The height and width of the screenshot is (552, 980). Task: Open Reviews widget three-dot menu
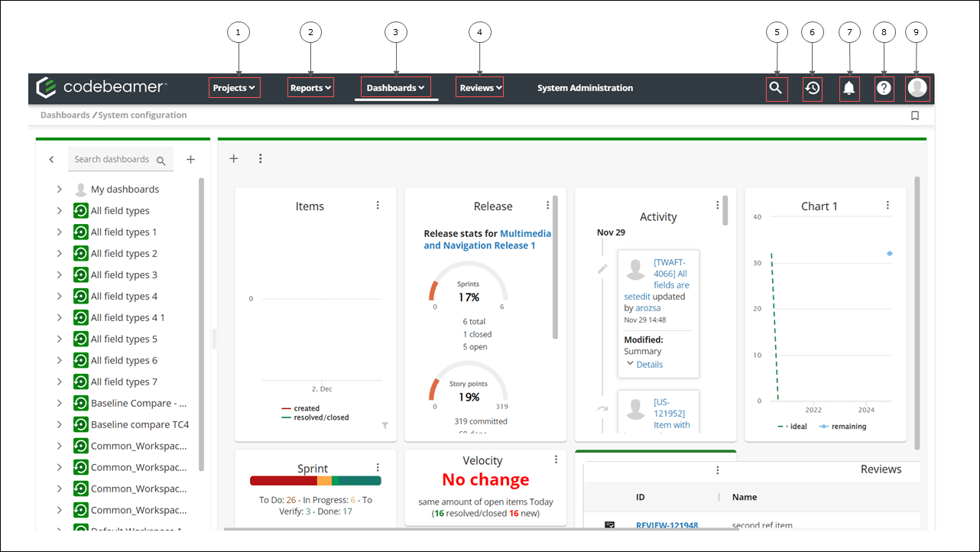[717, 470]
